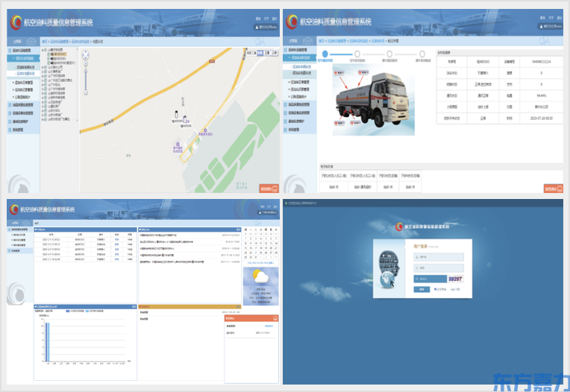Click user account badge in map panel header
The height and width of the screenshot is (392, 570).
tap(266, 27)
